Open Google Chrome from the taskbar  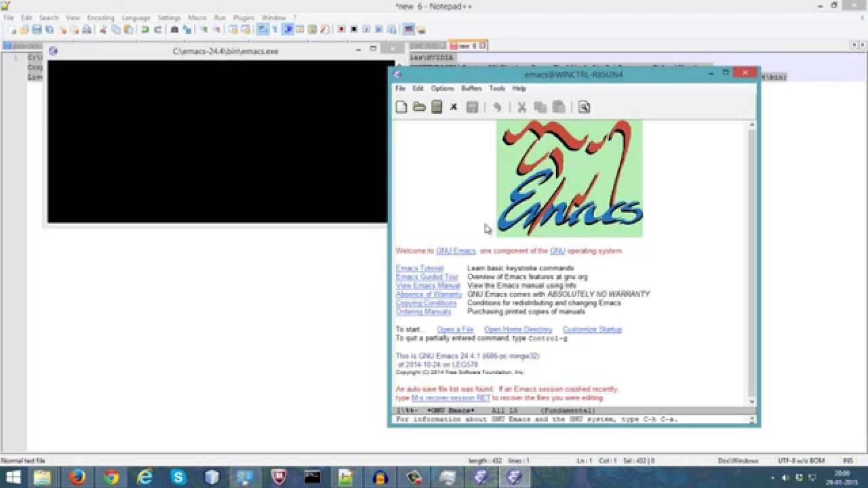click(x=111, y=477)
